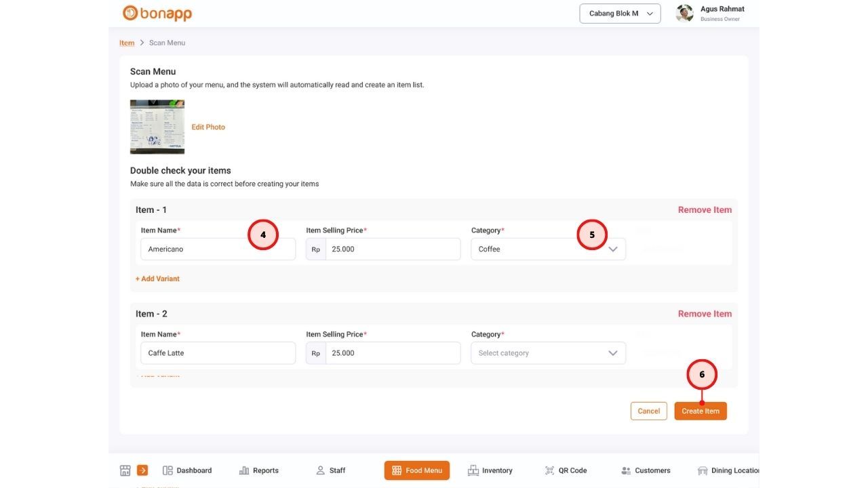
Task: Click the orange arrow expand icon
Action: pyautogui.click(x=142, y=470)
